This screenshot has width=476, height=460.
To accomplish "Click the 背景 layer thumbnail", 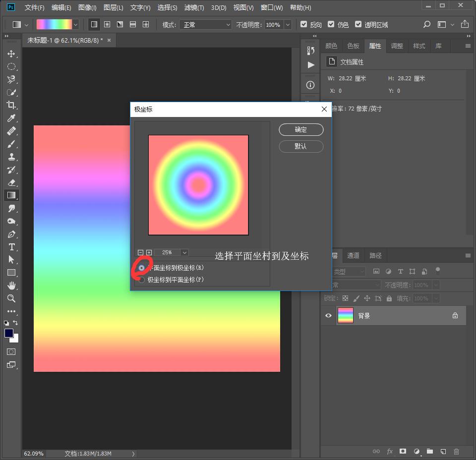I will click(x=345, y=315).
